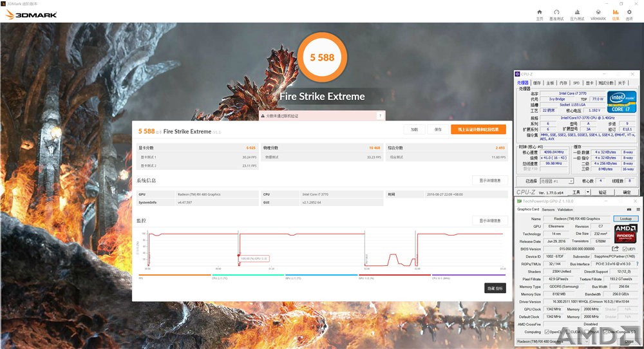The width and height of the screenshot is (644, 349).
Task: Open the Tools dropdown arrow in CPU-Z
Action: 588,192
